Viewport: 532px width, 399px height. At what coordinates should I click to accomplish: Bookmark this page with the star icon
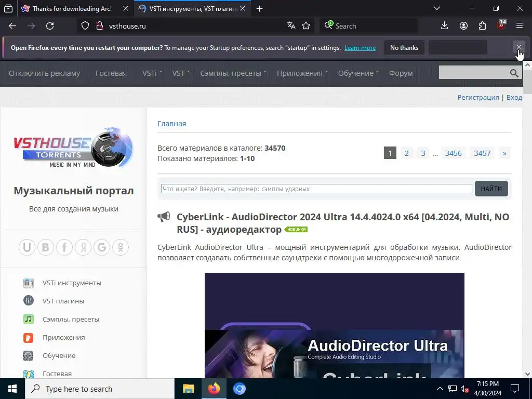[306, 26]
